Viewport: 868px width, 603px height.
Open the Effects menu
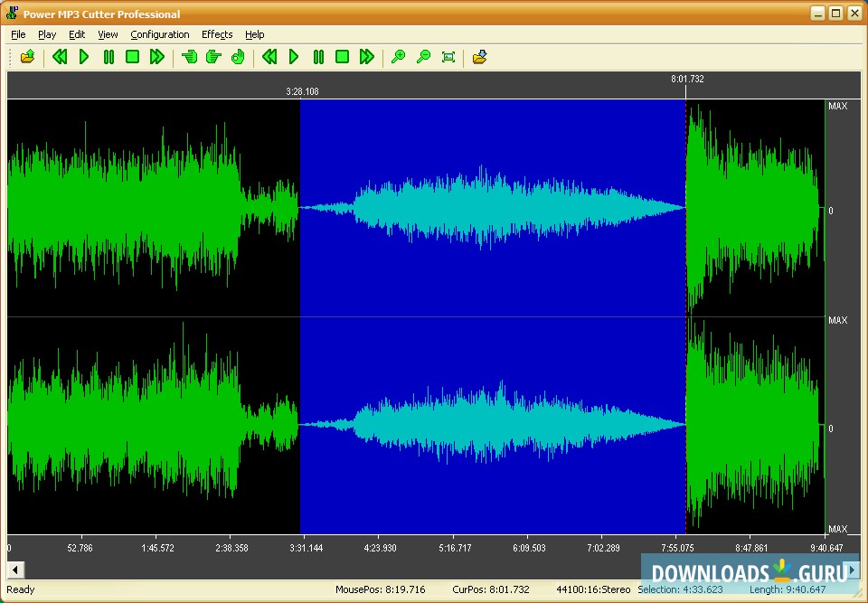(217, 34)
